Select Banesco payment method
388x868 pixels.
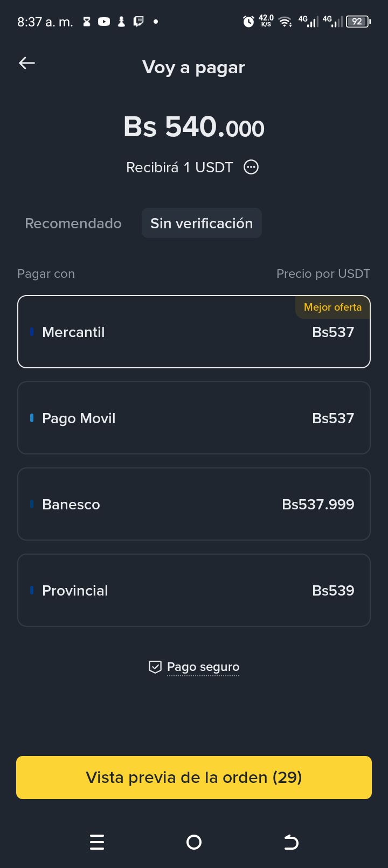click(x=194, y=504)
